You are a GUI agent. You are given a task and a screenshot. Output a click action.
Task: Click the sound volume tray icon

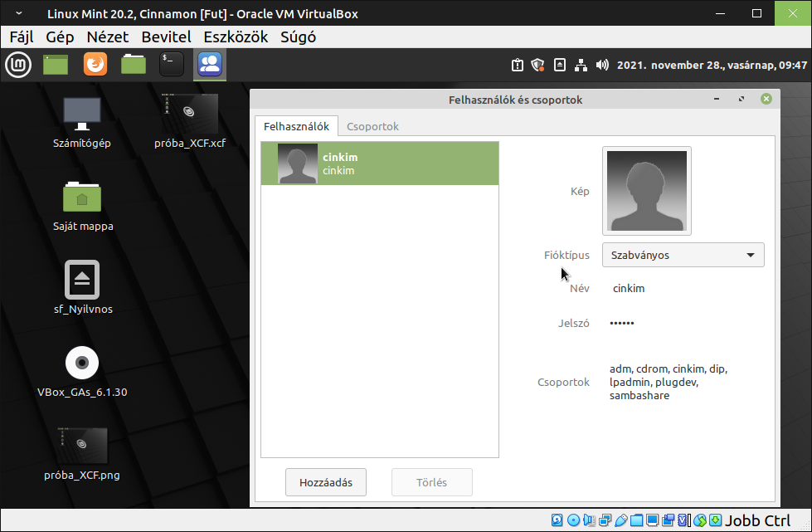coord(602,65)
